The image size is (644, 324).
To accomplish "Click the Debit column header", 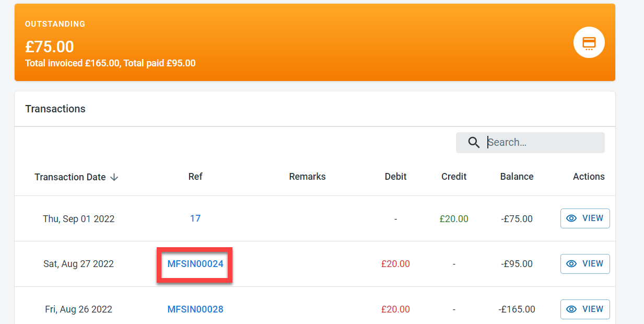I will pyautogui.click(x=395, y=177).
